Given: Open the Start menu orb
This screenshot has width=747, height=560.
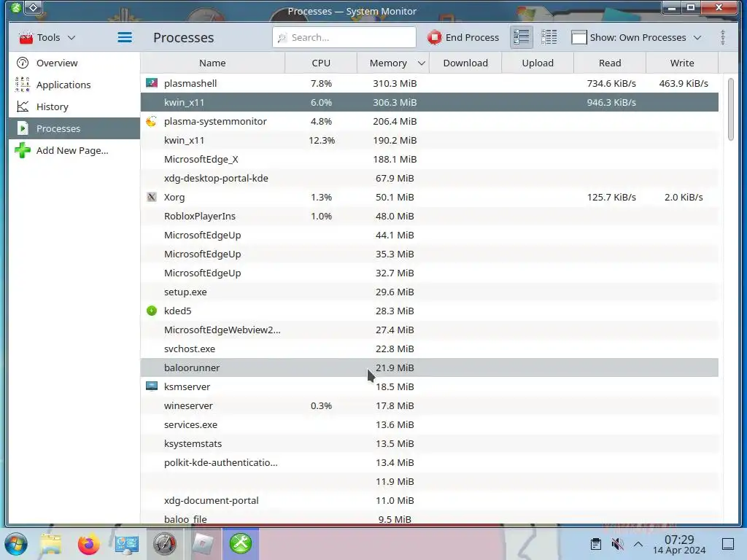Looking at the screenshot, I should coord(16,544).
